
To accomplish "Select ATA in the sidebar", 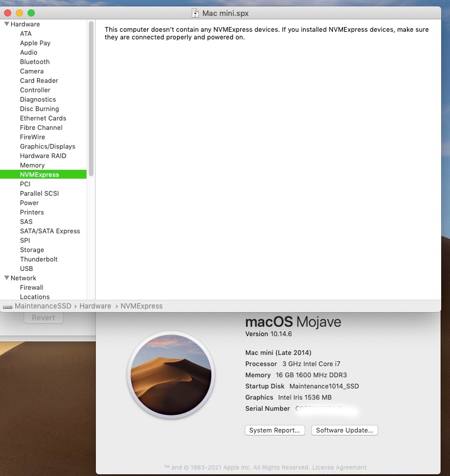I will (x=26, y=33).
